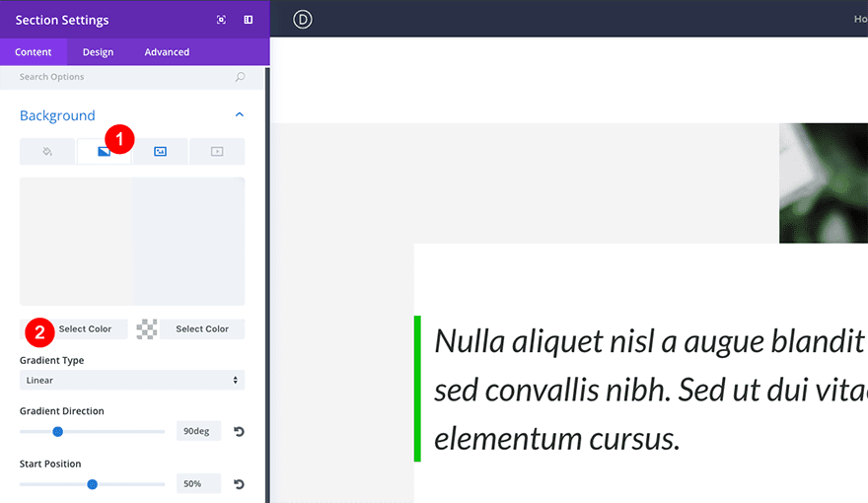Go to the Content tab
Viewport: 868px width, 503px height.
click(34, 52)
